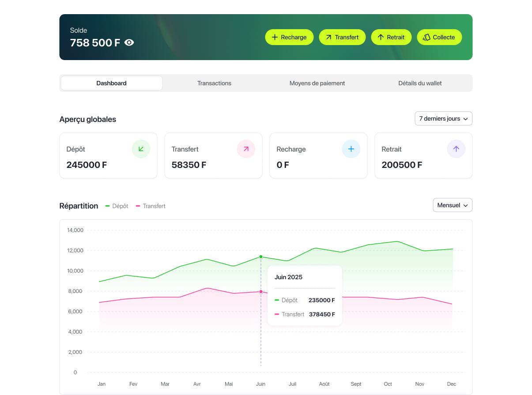Click the green Juin data point on chart
Screen dimensions: 532x395
261,257
